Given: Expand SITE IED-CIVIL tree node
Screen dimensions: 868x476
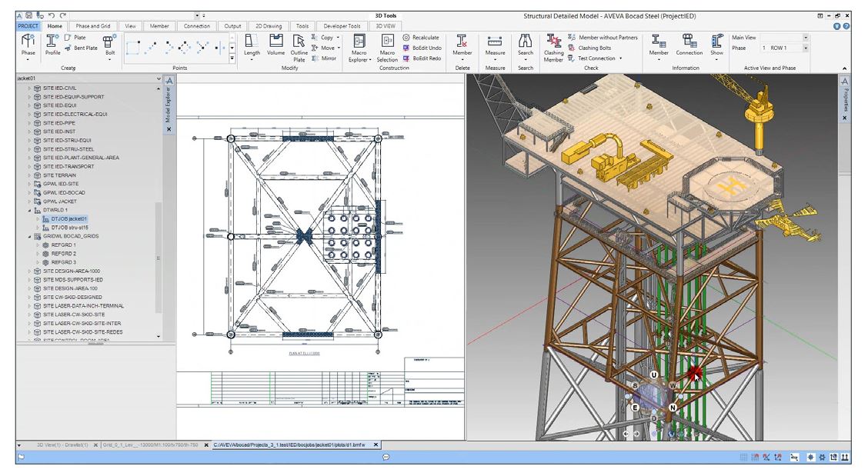Looking at the screenshot, I should (30, 88).
